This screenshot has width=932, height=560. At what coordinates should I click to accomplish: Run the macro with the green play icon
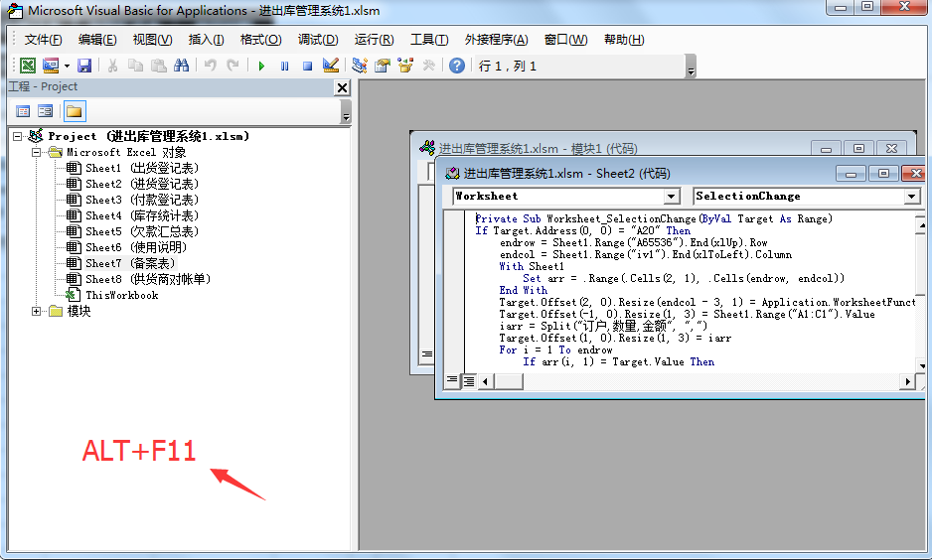tap(261, 66)
